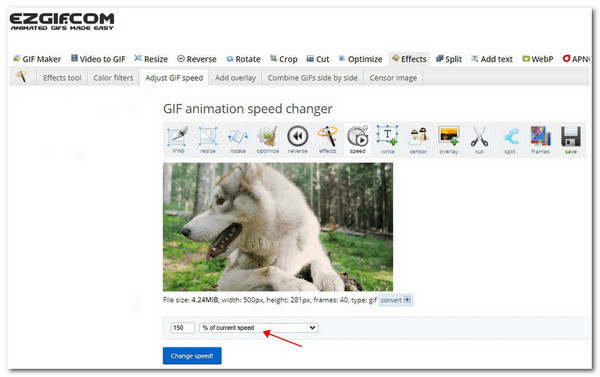Open the Optimize menu item
Image resolution: width=600 pixels, height=377 pixels.
360,59
